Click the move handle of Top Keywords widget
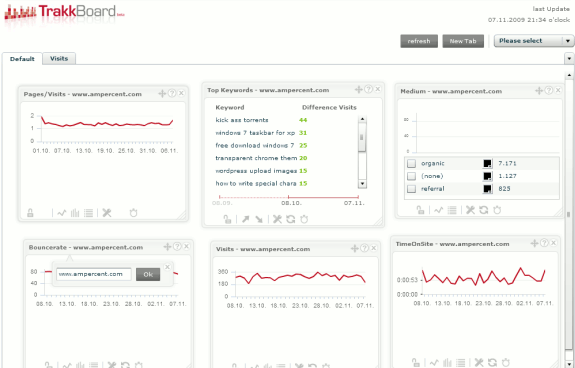The width and height of the screenshot is (575, 368). point(359,89)
